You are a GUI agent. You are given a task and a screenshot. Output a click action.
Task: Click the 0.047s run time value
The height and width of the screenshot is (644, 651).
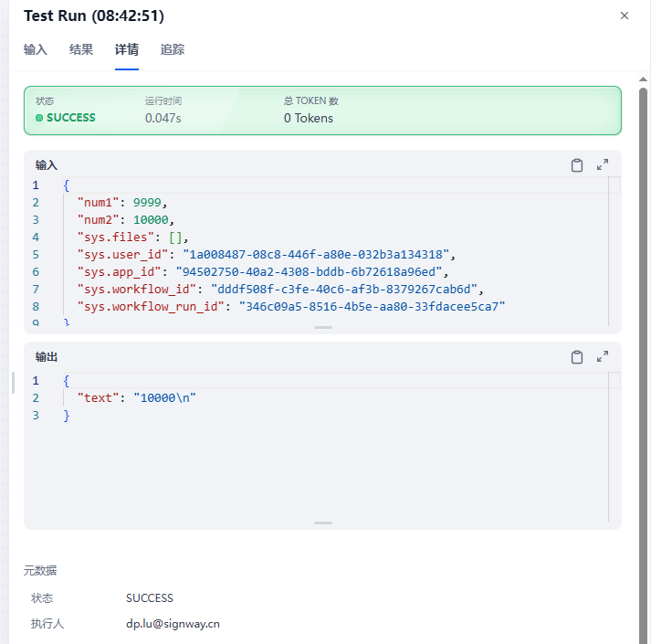click(163, 119)
